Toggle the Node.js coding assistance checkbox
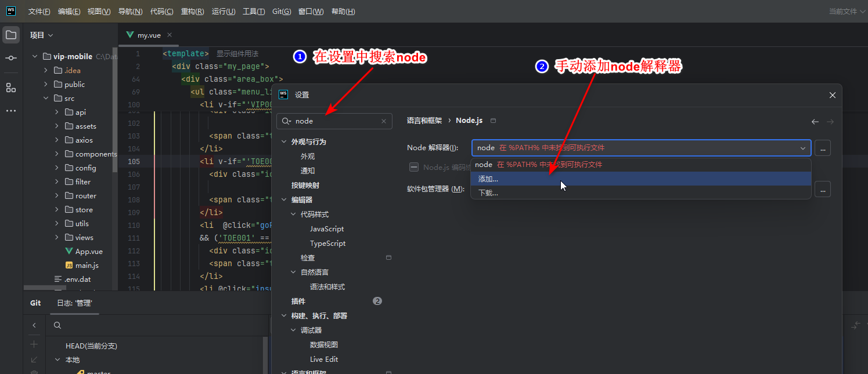This screenshot has width=868, height=374. 414,166
